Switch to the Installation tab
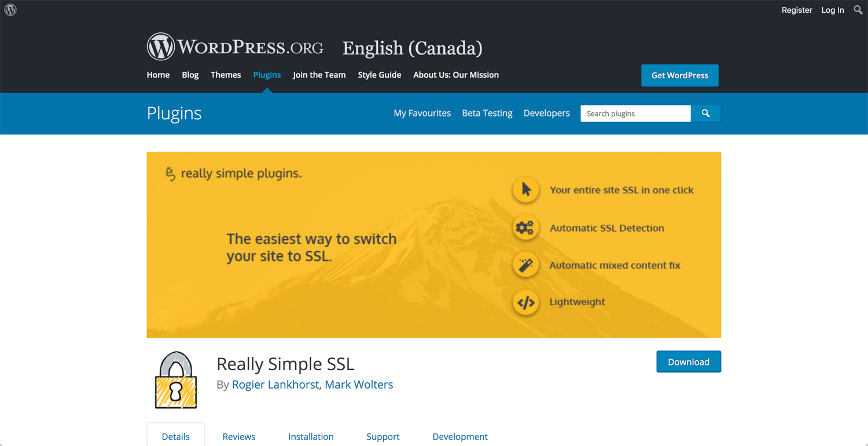868x446 pixels. pos(311,436)
